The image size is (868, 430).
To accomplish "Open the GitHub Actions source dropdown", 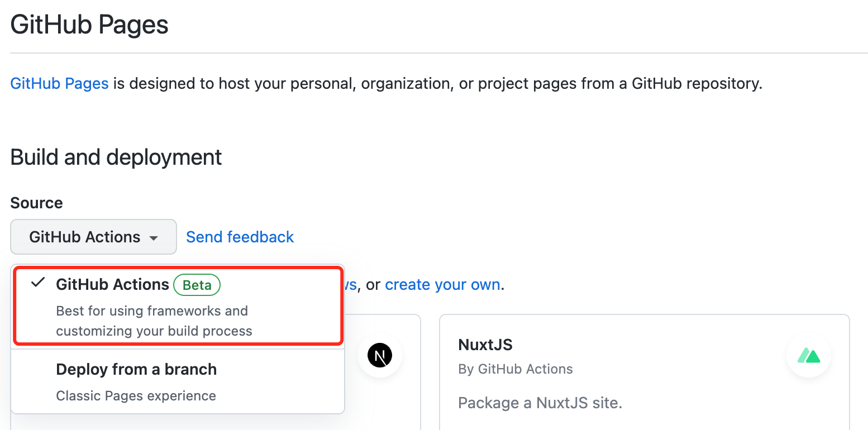I will (x=93, y=237).
